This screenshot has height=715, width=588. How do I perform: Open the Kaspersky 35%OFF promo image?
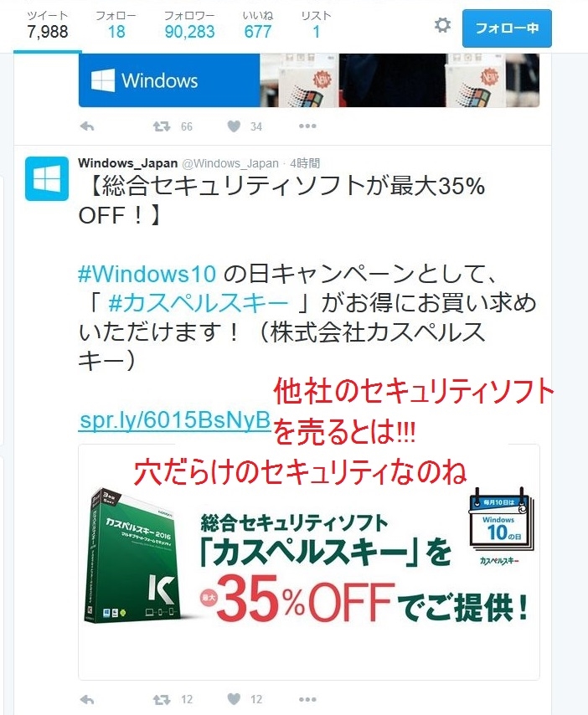pyautogui.click(x=309, y=562)
